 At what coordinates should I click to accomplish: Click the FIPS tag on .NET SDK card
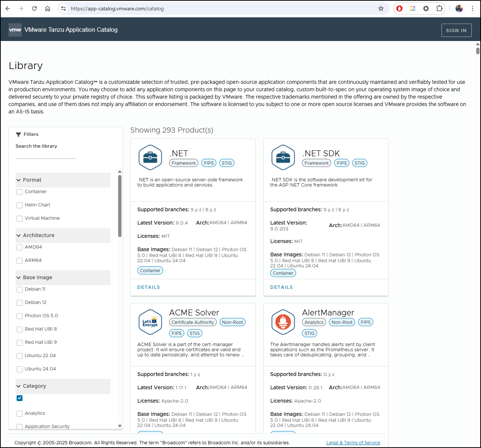[x=342, y=163]
